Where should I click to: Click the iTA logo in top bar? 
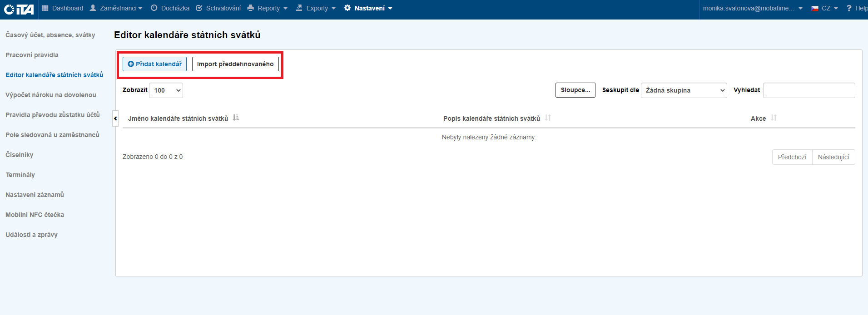19,9
